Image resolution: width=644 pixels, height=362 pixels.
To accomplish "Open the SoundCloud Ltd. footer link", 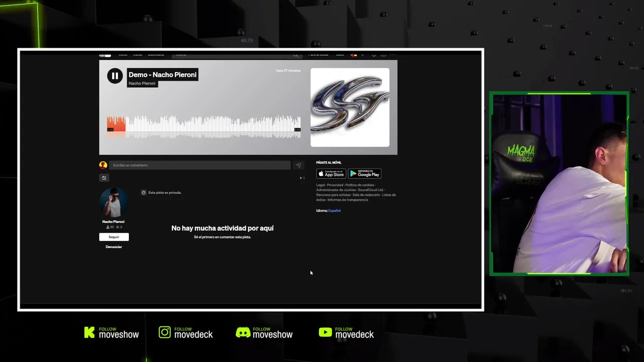I will (371, 190).
